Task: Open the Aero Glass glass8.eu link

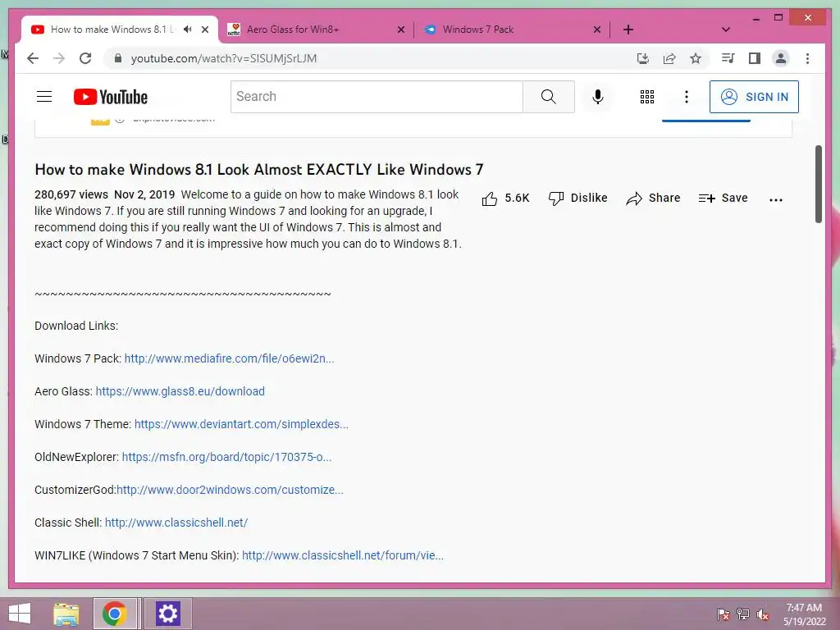Action: pyautogui.click(x=180, y=391)
